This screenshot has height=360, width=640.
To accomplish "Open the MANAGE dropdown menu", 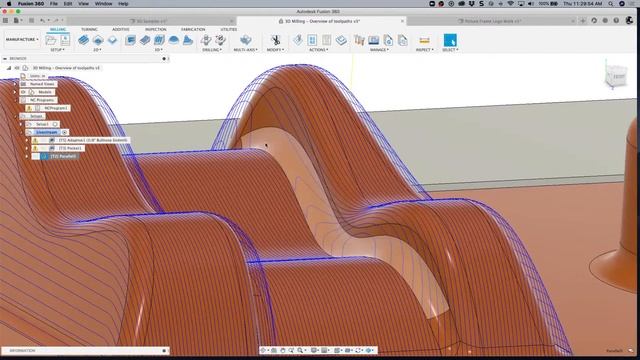I will (380, 50).
